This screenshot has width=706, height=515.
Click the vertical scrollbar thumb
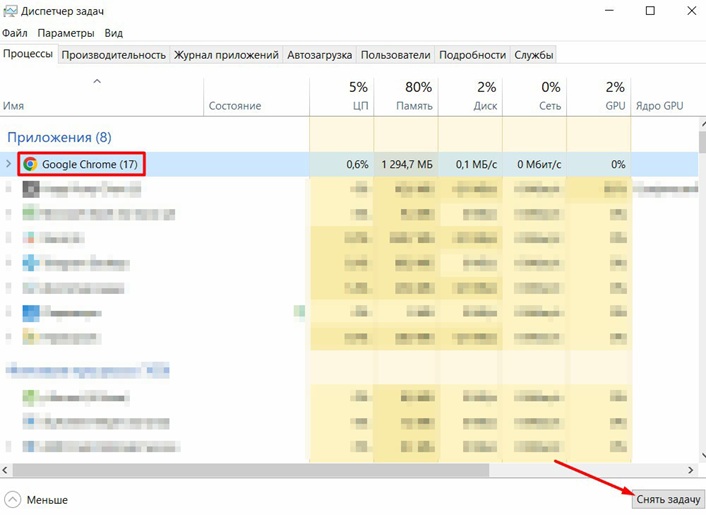click(x=702, y=142)
